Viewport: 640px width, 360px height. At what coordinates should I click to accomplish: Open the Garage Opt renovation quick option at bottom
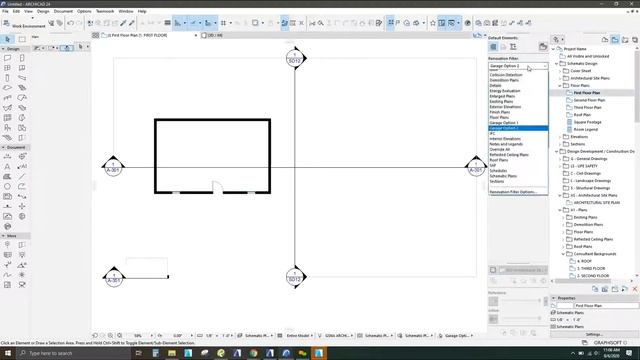[456, 336]
